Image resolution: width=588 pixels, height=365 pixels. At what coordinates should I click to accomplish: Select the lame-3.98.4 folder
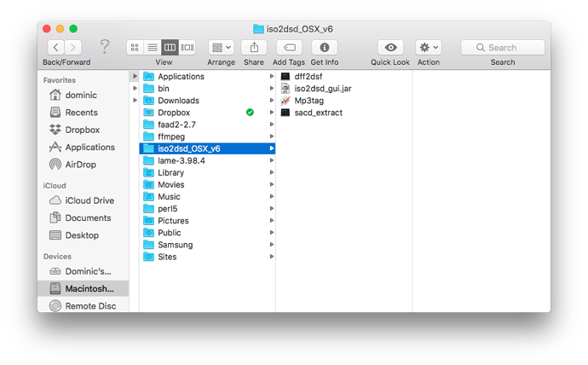pos(207,160)
